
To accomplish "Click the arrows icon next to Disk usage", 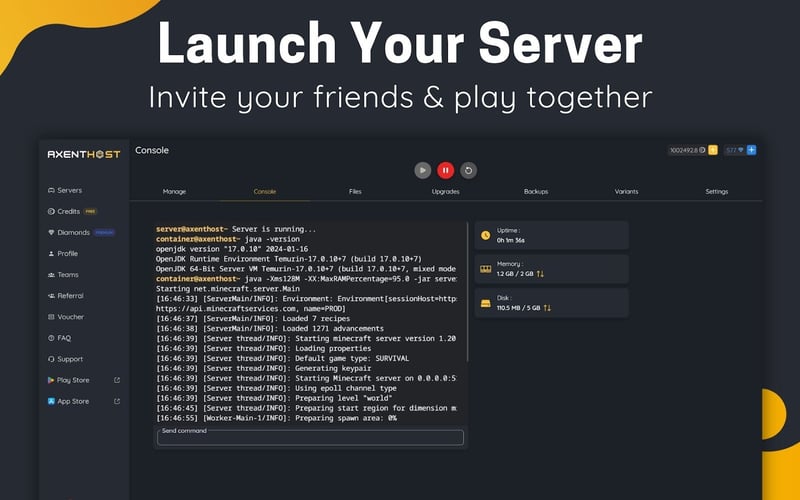I will (547, 308).
